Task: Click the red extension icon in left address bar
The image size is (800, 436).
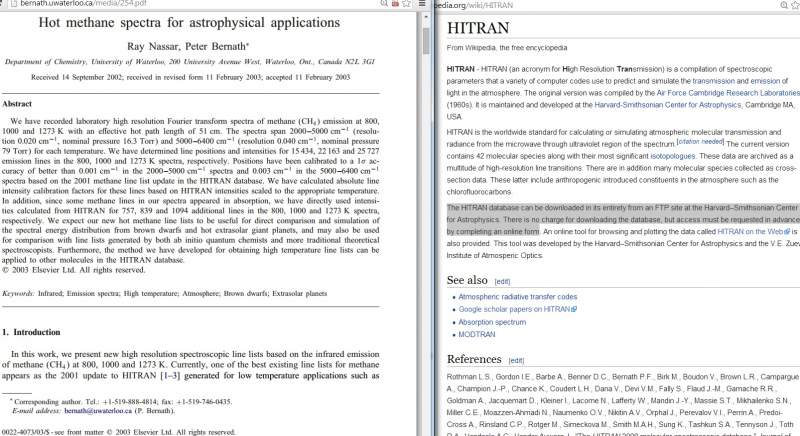Action: coord(395,4)
